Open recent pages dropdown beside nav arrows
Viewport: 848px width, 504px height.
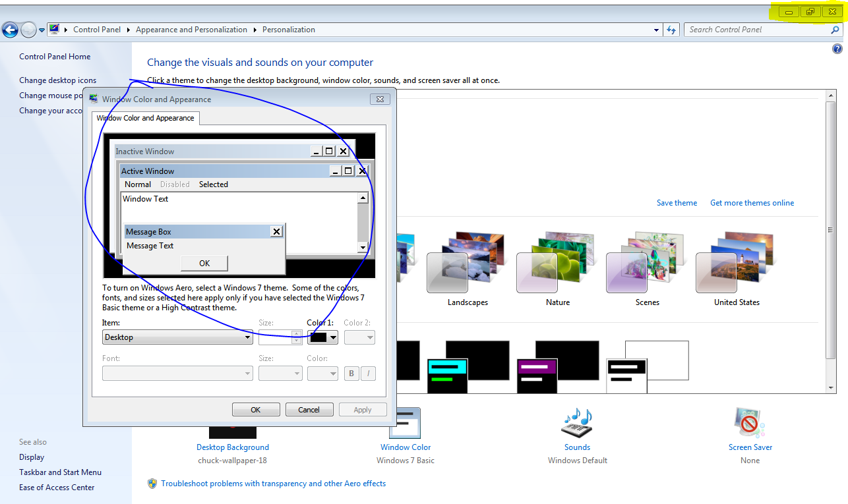point(42,30)
